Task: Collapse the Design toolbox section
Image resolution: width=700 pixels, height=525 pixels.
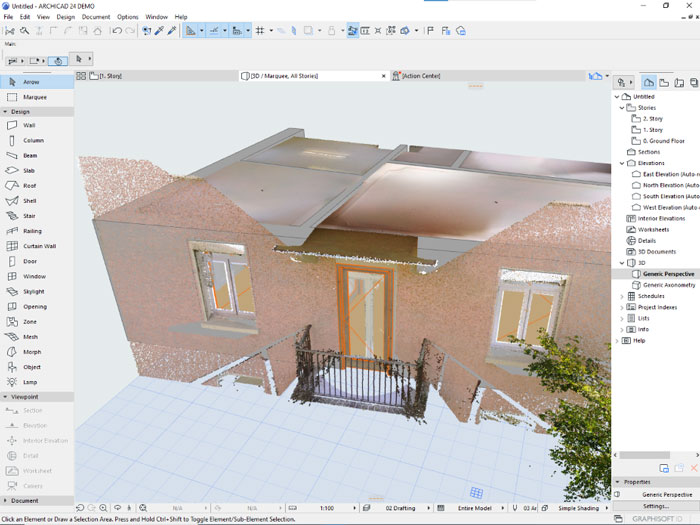Action: coord(5,112)
